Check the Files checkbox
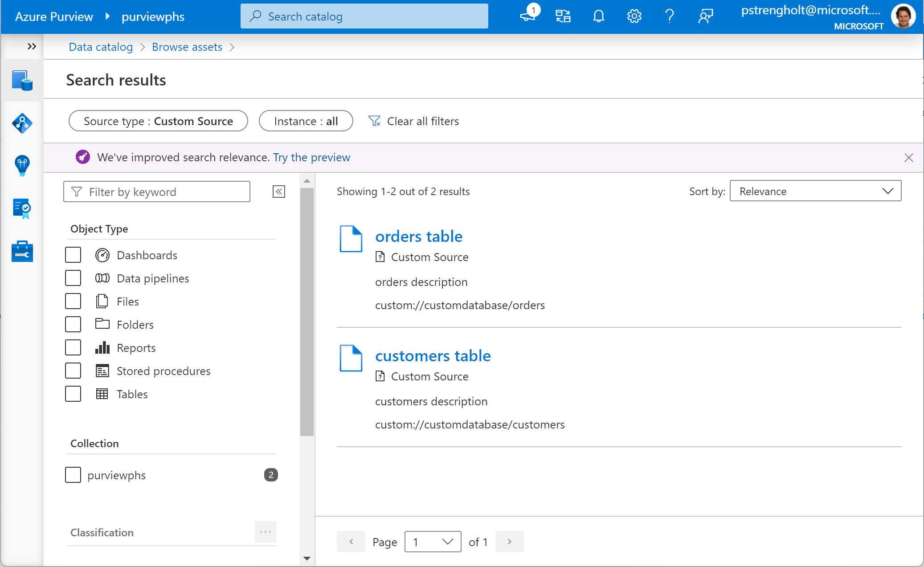 pos(73,302)
